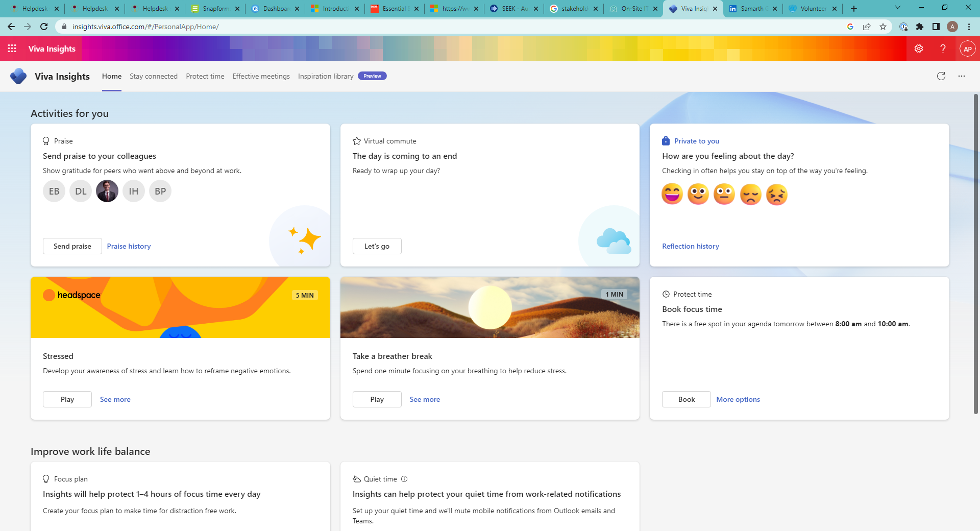Open the Stay connected tab
The height and width of the screenshot is (531, 980).
[x=154, y=76]
